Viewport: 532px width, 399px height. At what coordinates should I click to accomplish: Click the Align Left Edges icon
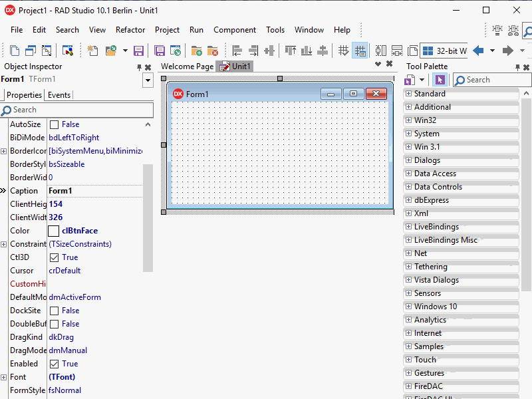coord(237,51)
